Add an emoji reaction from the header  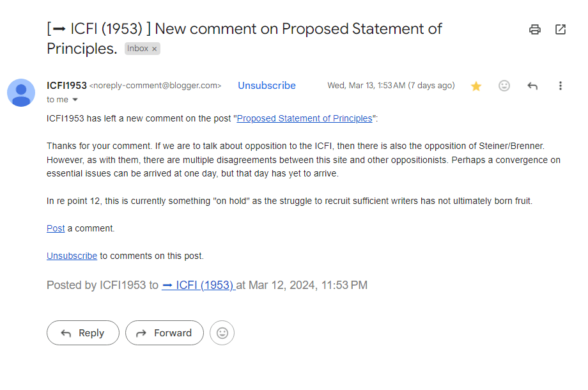pos(504,86)
